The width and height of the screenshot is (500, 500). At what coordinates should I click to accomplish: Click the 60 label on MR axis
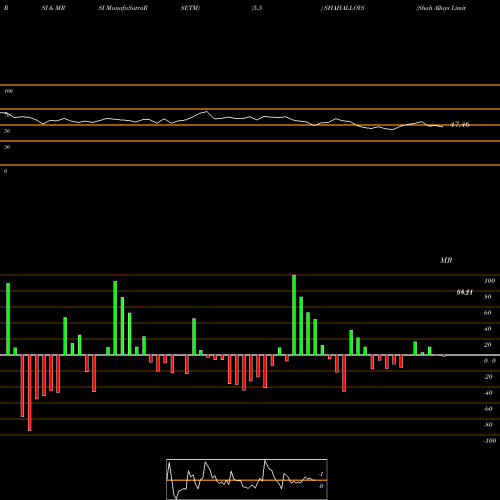point(488,313)
